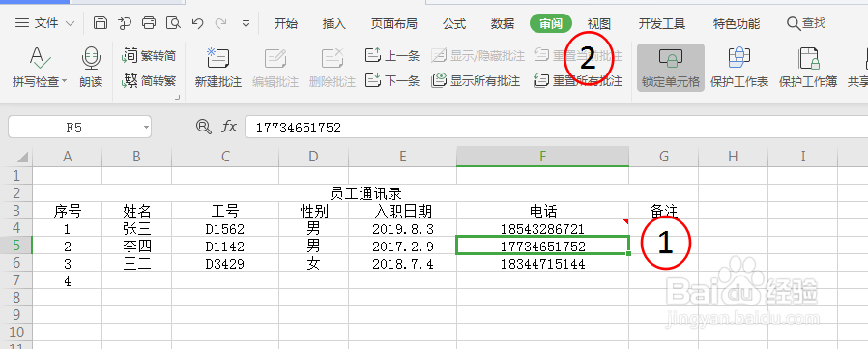Click the cell containing 李四

coord(136,246)
